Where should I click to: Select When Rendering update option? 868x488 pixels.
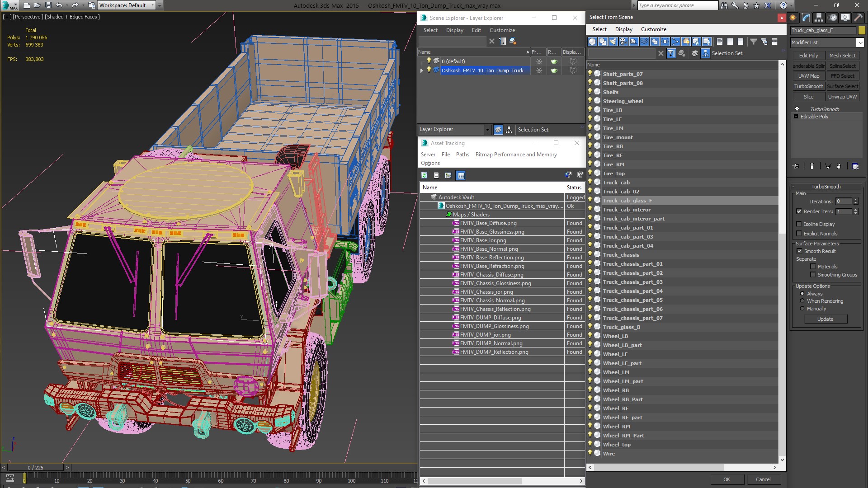pyautogui.click(x=802, y=301)
